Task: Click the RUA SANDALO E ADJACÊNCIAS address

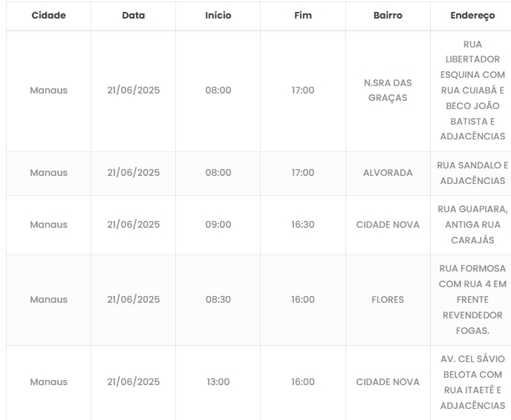Action: pos(472,173)
